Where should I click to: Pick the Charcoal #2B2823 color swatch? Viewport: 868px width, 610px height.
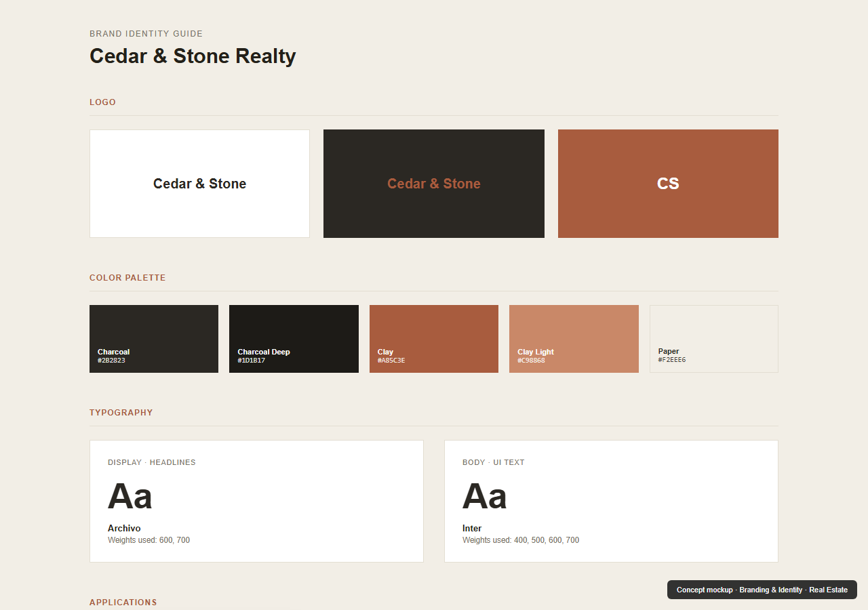[154, 339]
